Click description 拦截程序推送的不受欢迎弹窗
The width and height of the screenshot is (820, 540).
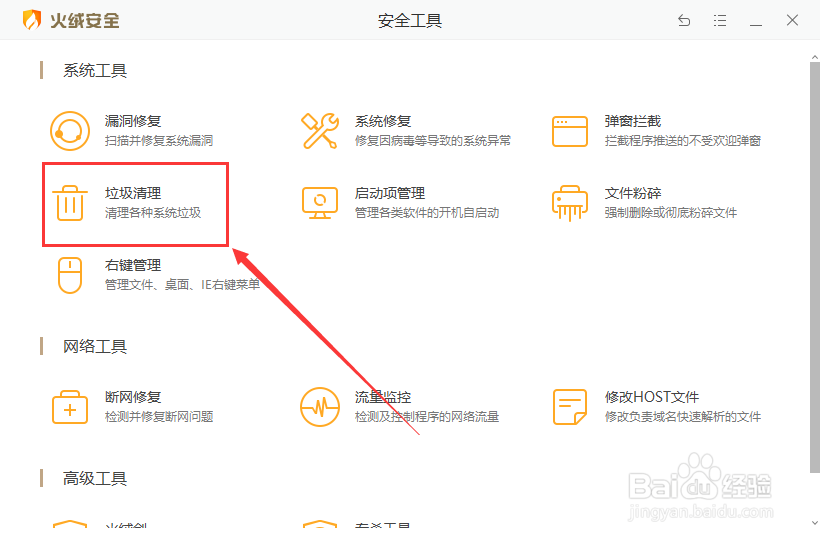coord(682,141)
